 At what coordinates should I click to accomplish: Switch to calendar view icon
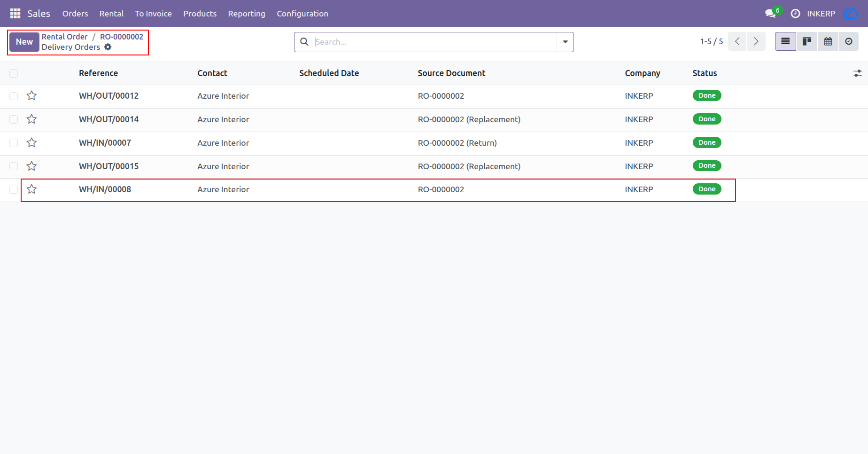click(828, 41)
